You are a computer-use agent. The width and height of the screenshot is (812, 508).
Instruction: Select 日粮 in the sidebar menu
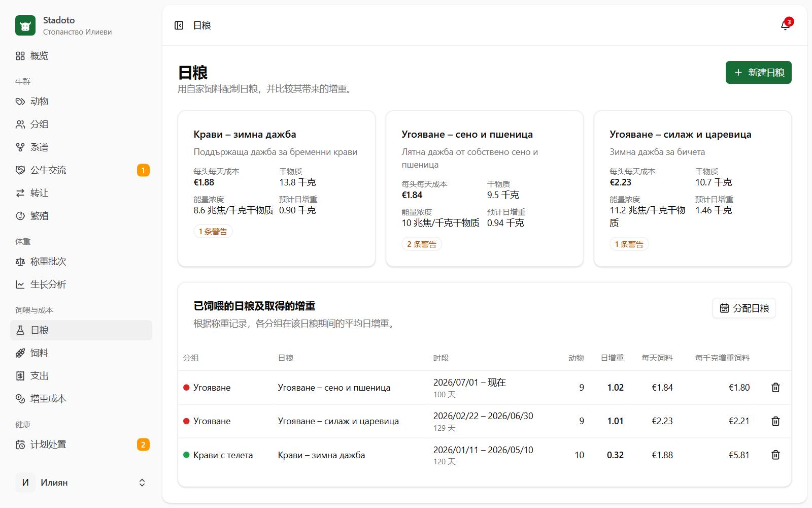click(81, 330)
